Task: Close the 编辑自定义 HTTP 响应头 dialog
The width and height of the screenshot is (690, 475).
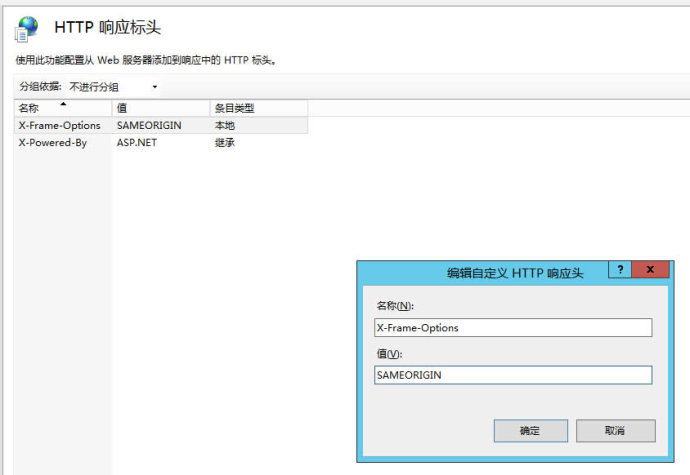Action: tap(651, 270)
